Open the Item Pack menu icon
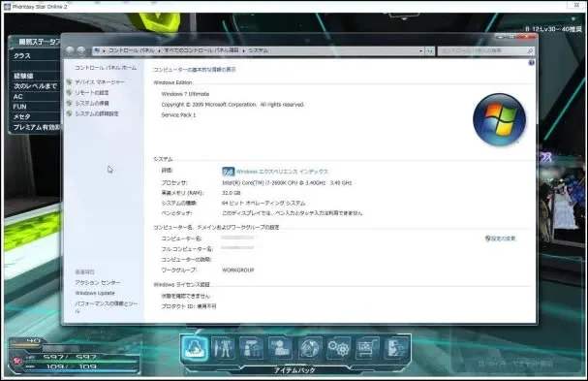588x381 pixels. (x=195, y=348)
